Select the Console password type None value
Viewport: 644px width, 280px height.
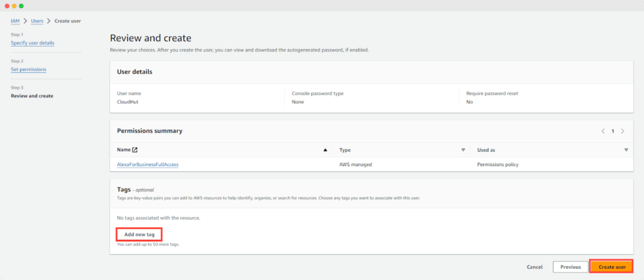[297, 102]
